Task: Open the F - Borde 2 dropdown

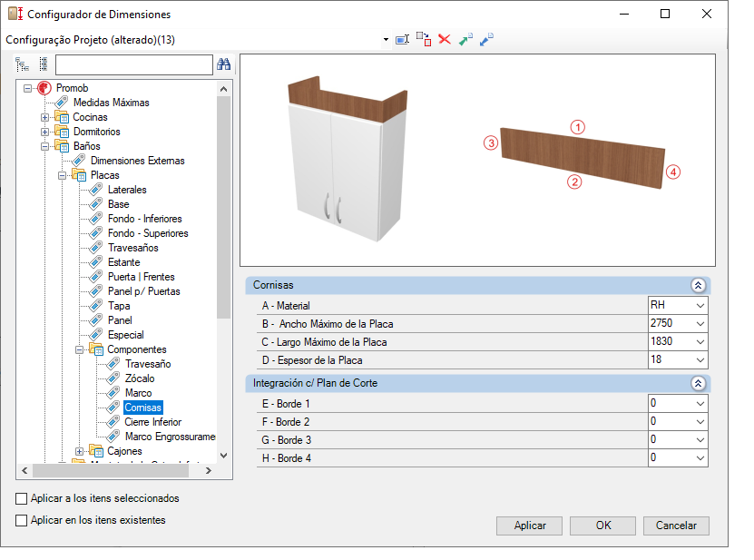Action: point(700,422)
